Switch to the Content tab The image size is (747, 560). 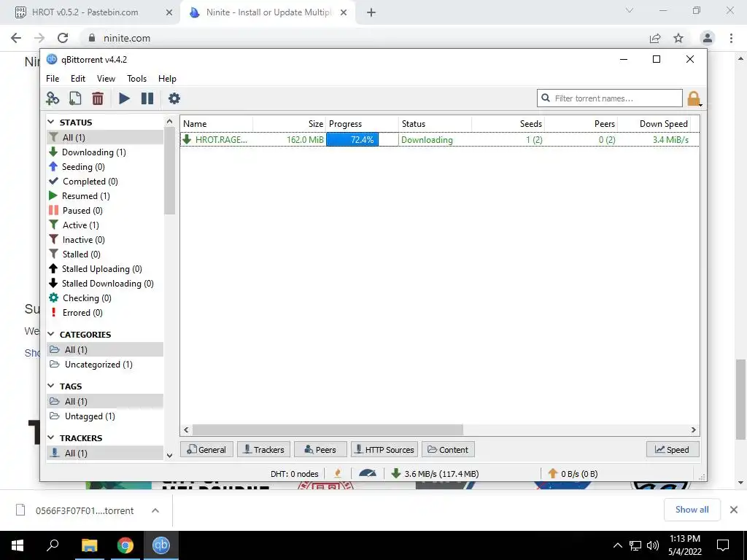[448, 449]
